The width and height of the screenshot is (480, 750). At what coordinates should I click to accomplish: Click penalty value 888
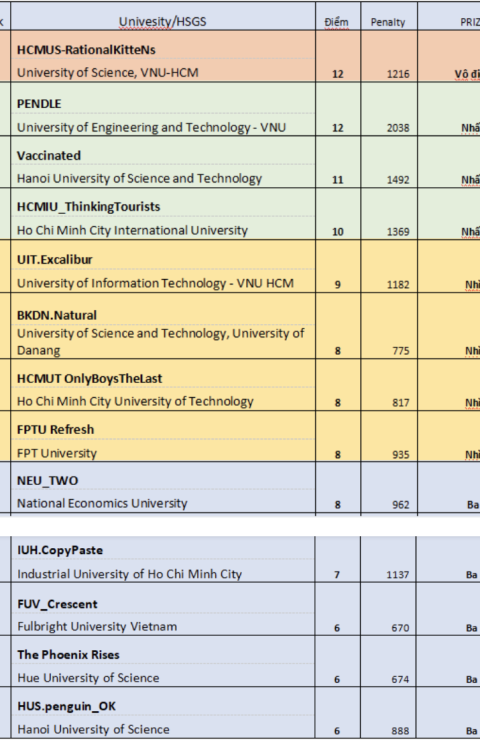[400, 731]
